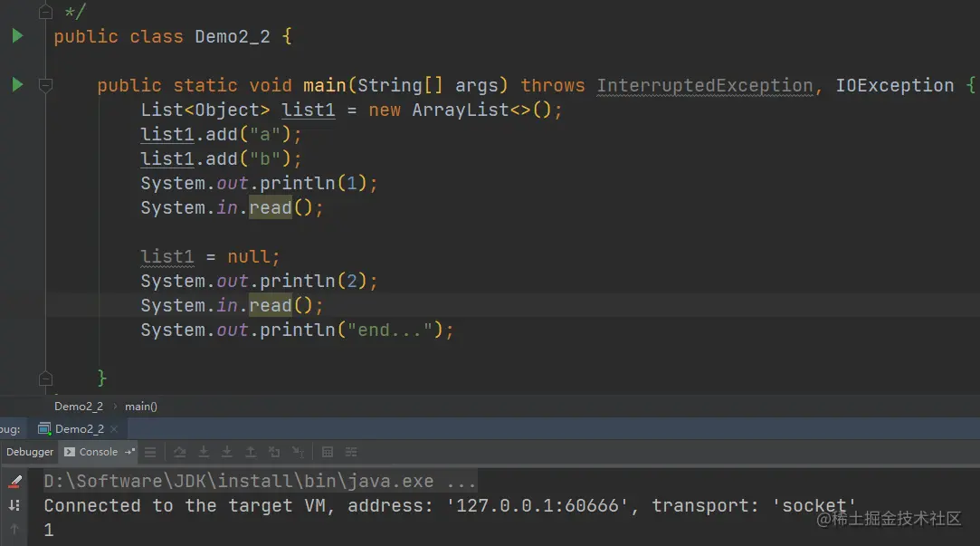Click the Step Out debugger icon
The width and height of the screenshot is (980, 546).
click(251, 452)
